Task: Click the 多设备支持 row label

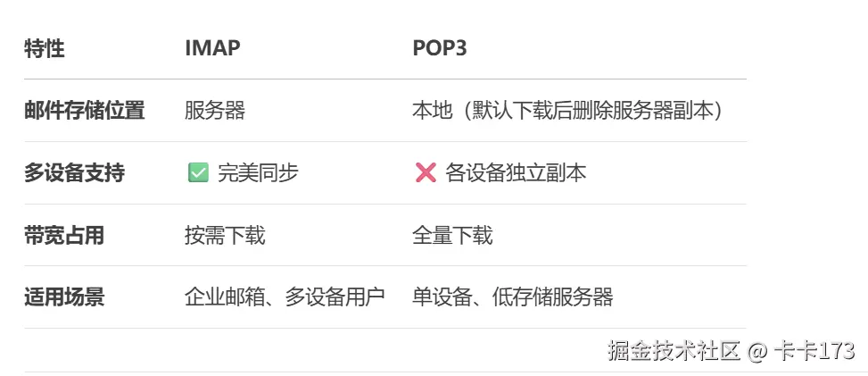Action: (74, 173)
